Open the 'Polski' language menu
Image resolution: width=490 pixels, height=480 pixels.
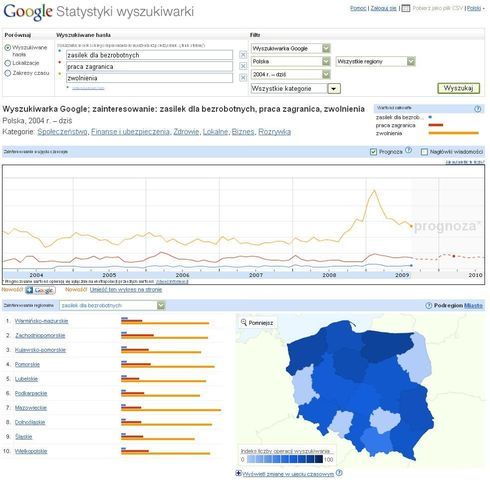click(475, 8)
